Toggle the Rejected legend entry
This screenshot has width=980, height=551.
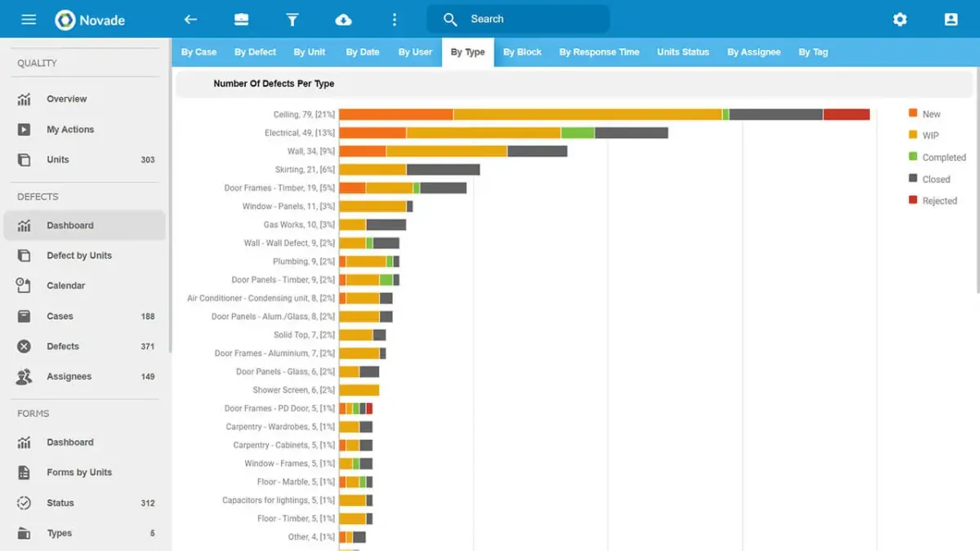(x=939, y=201)
